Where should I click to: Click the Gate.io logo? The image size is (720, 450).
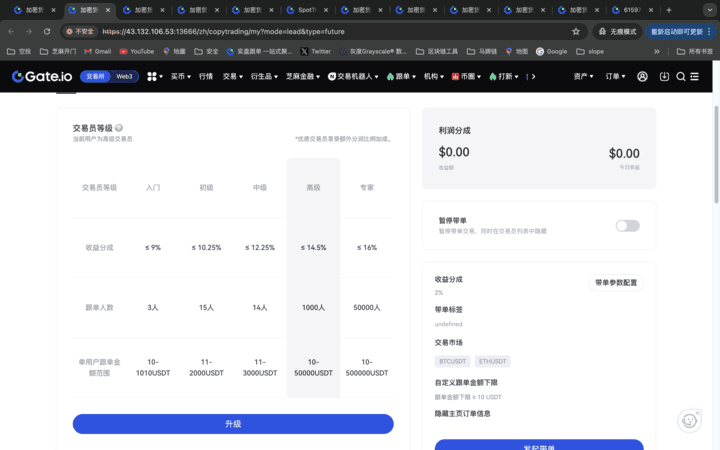(41, 76)
